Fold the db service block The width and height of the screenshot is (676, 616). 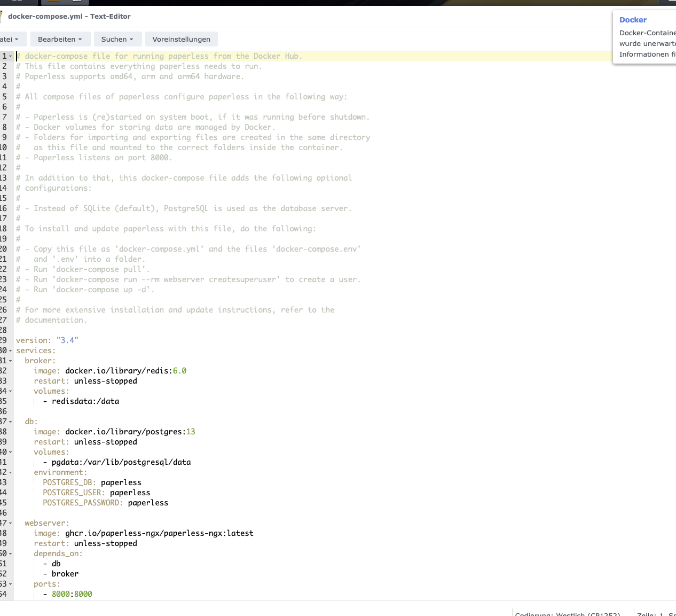point(10,422)
